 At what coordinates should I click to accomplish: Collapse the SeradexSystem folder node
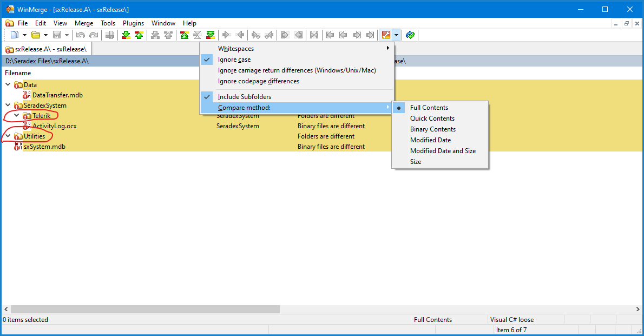tap(8, 105)
